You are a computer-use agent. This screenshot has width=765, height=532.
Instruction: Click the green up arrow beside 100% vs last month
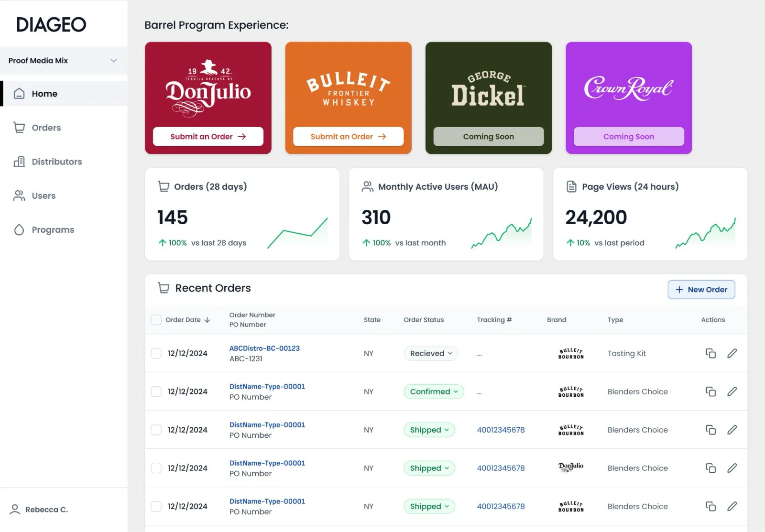tap(367, 243)
